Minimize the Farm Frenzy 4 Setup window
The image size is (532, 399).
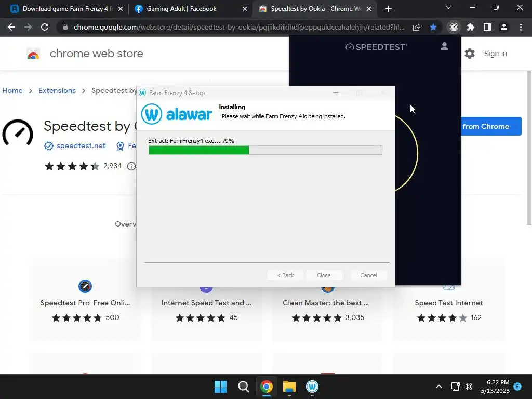click(x=336, y=92)
